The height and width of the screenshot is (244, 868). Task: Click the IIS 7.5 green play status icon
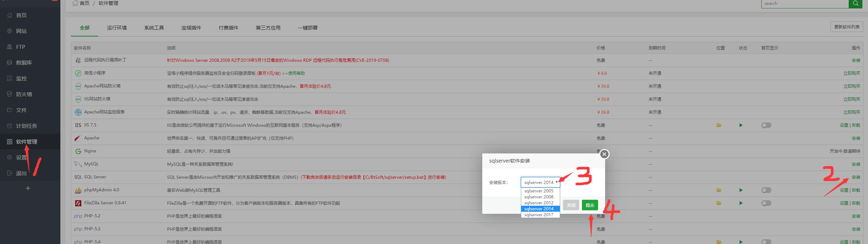click(741, 125)
